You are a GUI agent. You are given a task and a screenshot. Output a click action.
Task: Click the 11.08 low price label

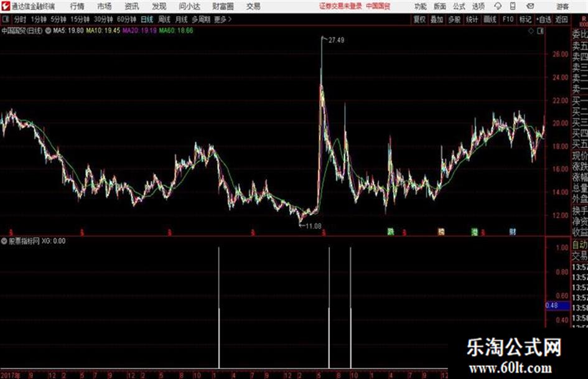(x=314, y=227)
